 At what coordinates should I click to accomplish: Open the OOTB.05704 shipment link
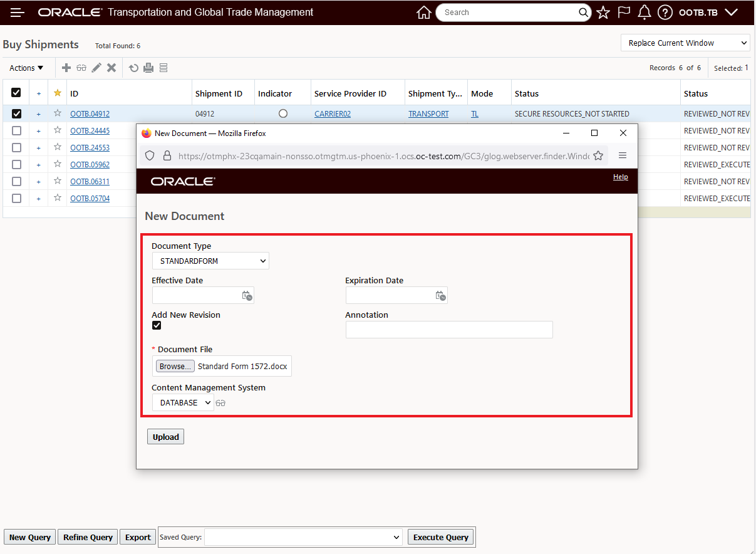coord(90,199)
